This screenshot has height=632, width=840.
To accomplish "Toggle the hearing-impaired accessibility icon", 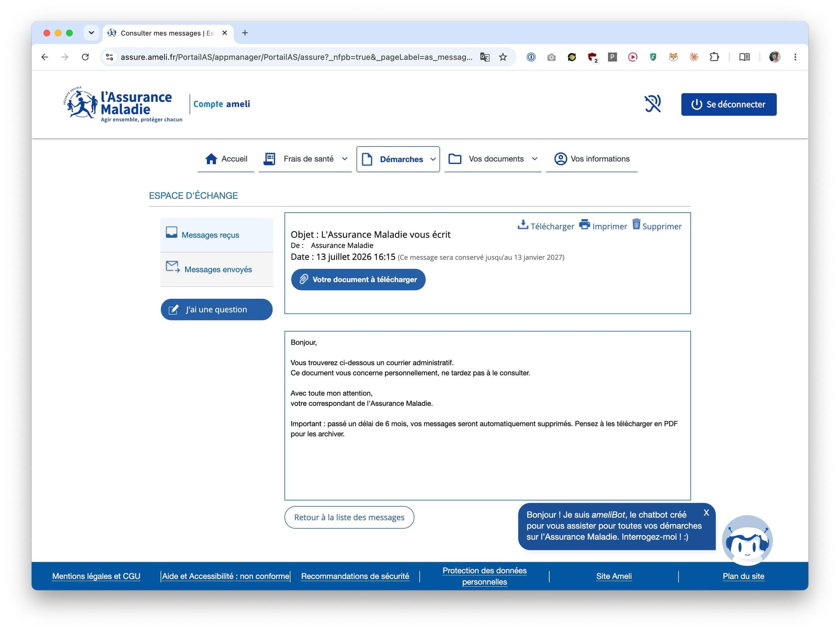I will (x=652, y=104).
